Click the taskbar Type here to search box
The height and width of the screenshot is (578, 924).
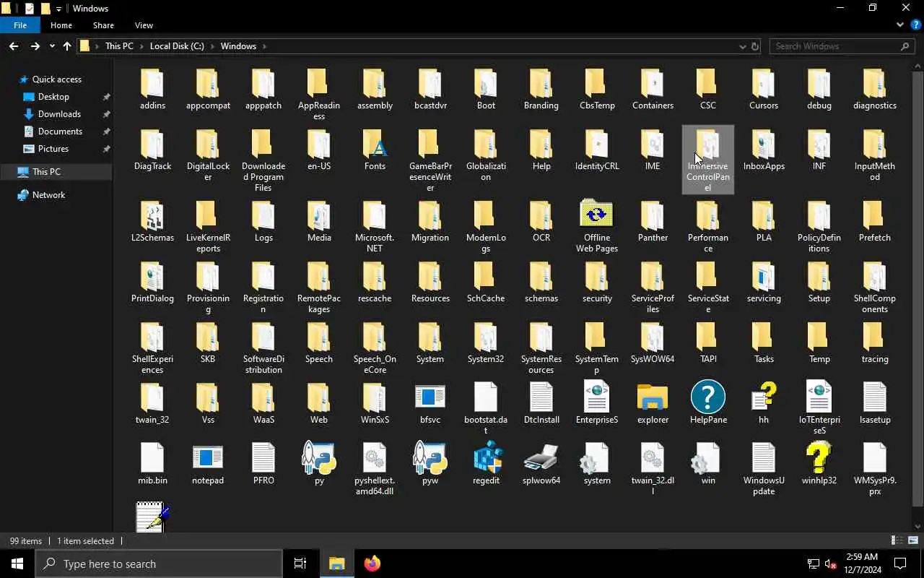[159, 564]
